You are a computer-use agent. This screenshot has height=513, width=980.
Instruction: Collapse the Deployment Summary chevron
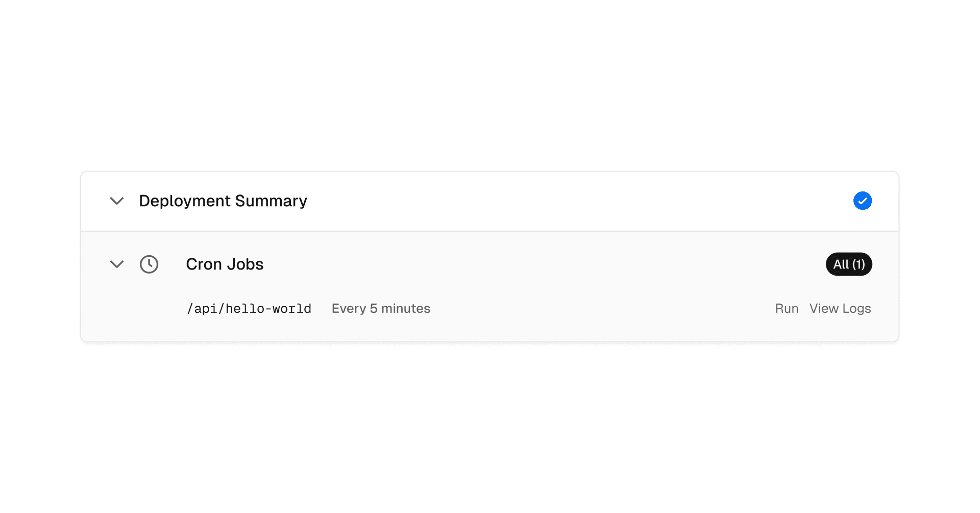pos(117,201)
